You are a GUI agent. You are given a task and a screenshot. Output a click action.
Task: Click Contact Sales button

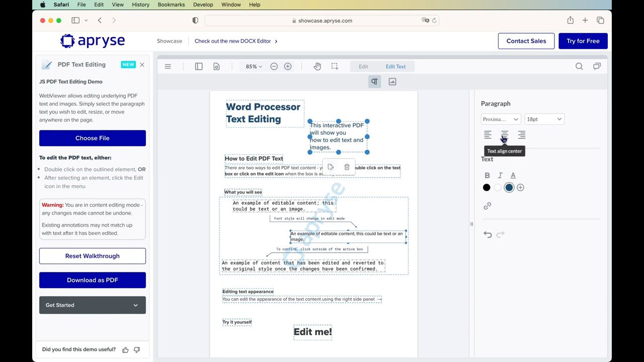coord(526,41)
